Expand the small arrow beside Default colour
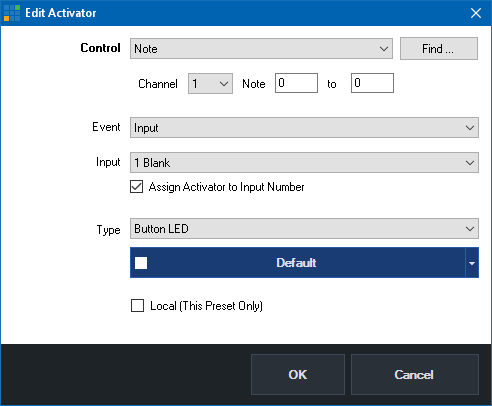This screenshot has height=406, width=492. point(472,263)
